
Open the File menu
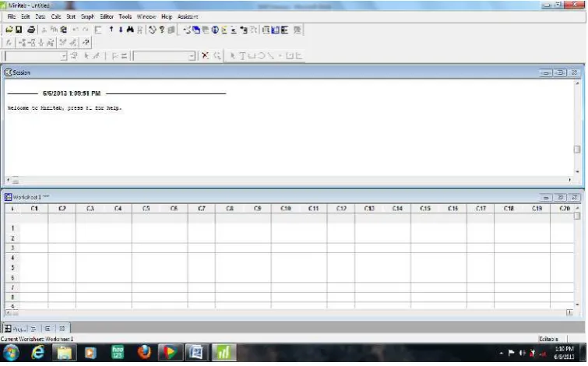11,16
